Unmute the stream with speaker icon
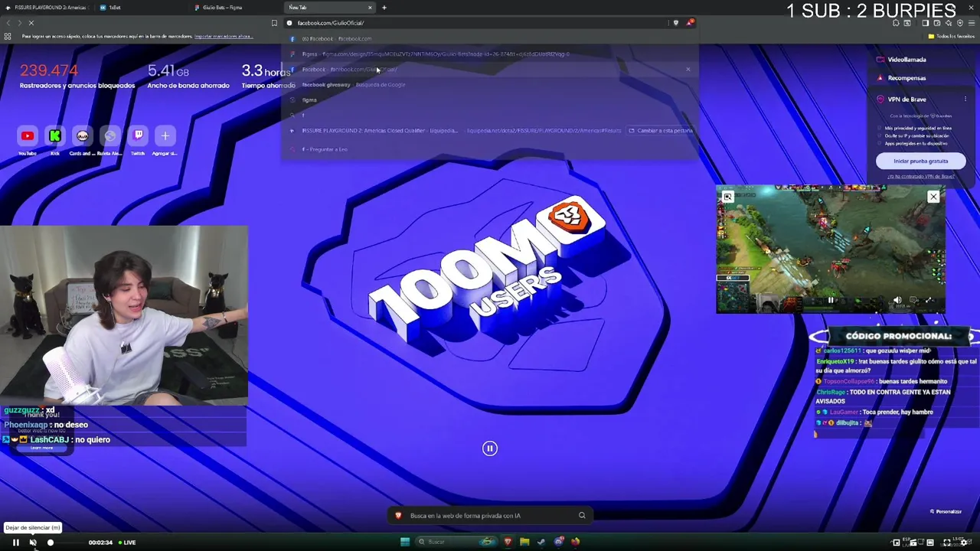This screenshot has height=551, width=980. point(33,543)
